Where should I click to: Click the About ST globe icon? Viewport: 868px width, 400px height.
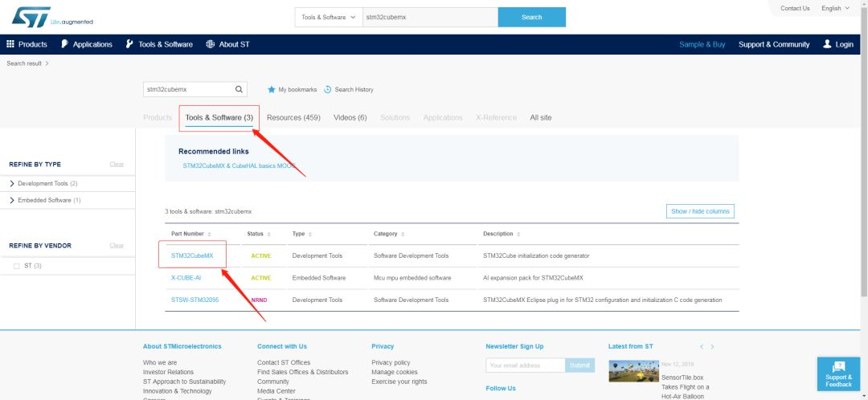(x=211, y=44)
